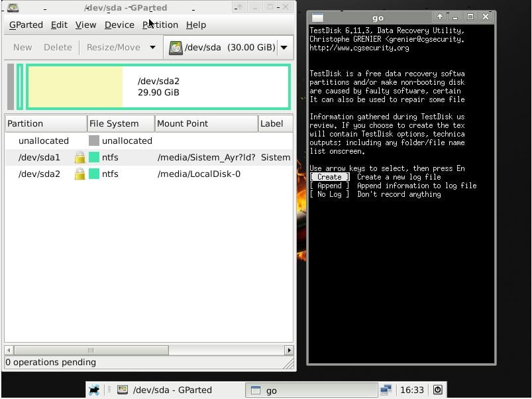Screen dimensions: 532x399
Task: Click the lock icon on /dev/sda2 row
Action: [x=80, y=174]
